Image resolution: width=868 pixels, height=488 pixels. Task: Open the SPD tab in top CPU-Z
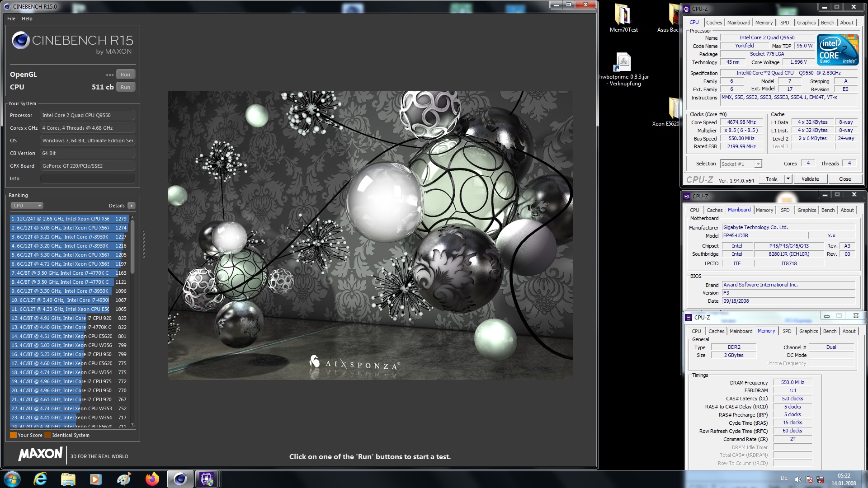click(784, 23)
